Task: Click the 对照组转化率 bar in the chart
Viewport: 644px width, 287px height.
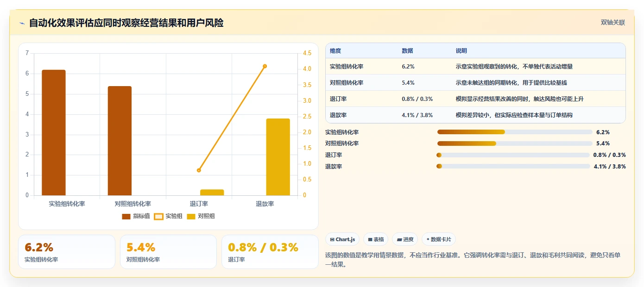Action: pos(120,141)
